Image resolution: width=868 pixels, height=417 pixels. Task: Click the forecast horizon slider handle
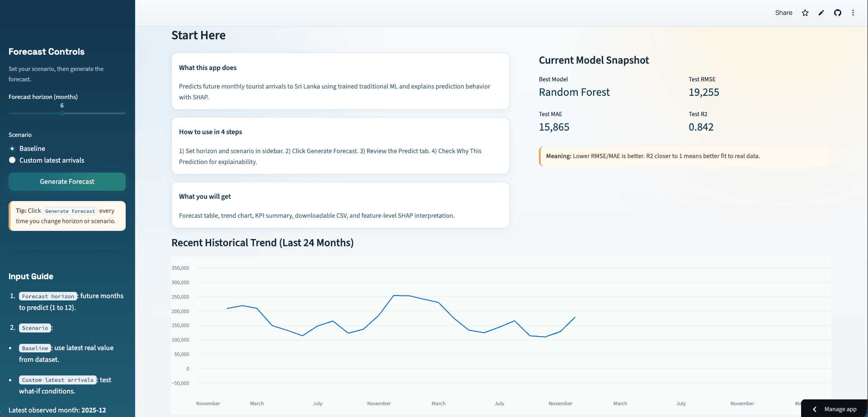tap(62, 113)
